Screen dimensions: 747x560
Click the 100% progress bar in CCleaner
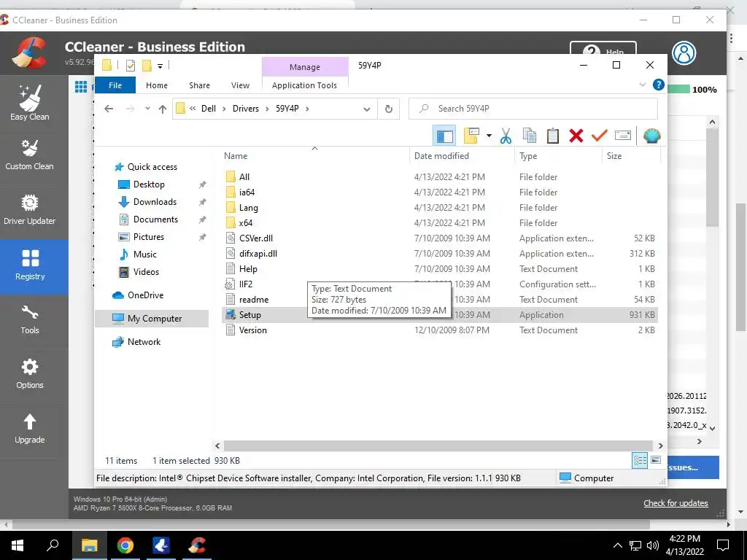pos(678,90)
